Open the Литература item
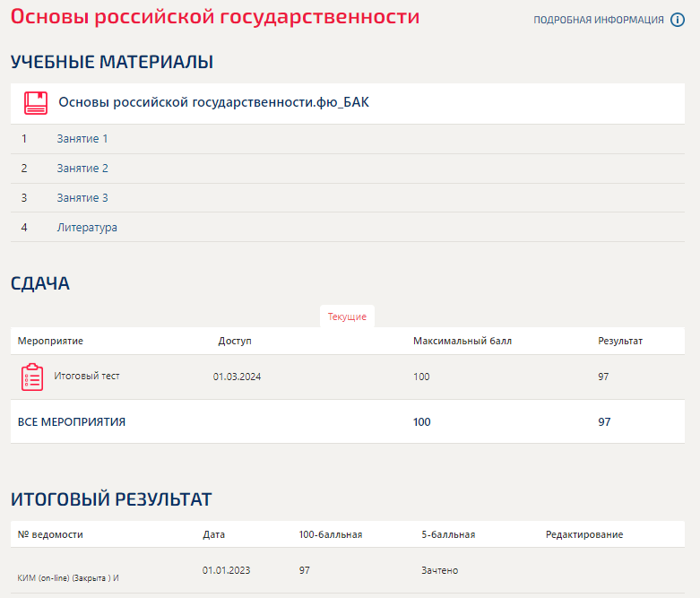 click(x=87, y=228)
